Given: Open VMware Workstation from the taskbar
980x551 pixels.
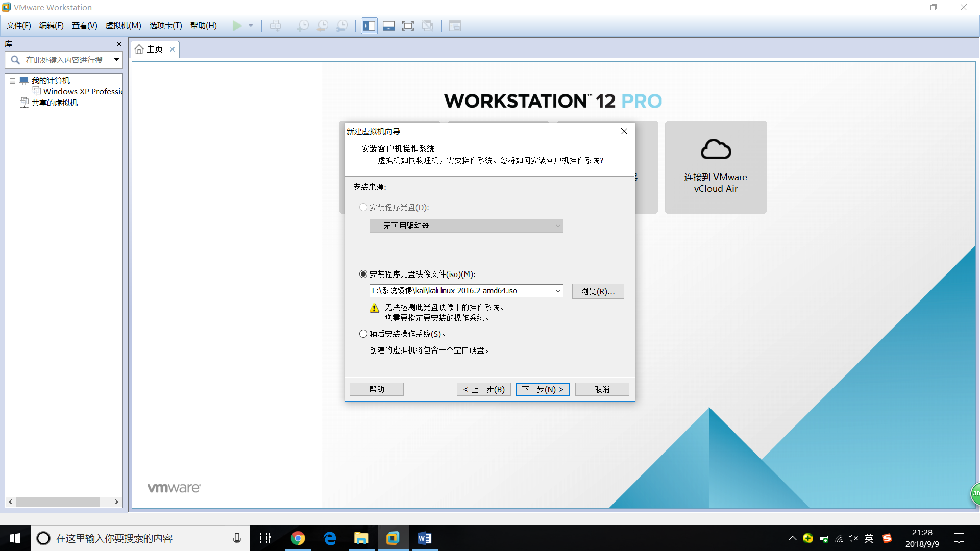Looking at the screenshot, I should point(393,538).
